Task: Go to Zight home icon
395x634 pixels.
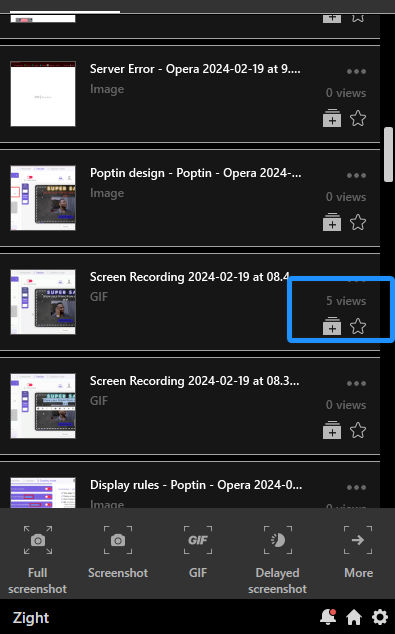Action: (354, 617)
